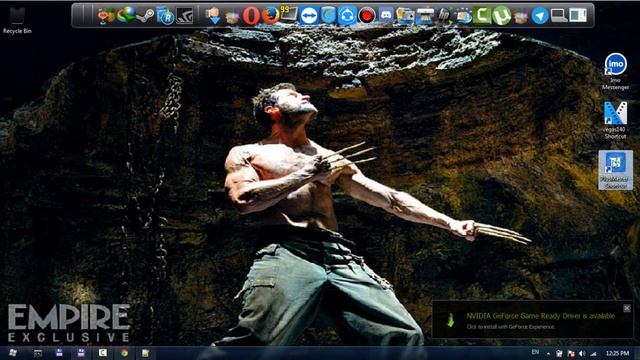The height and width of the screenshot is (360, 640).
Task: Launch imo Messenger from the desktop
Action: 615,72
